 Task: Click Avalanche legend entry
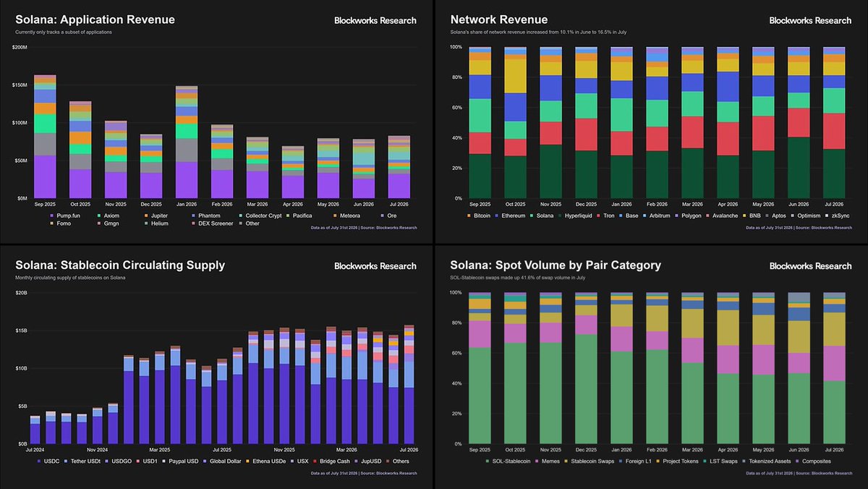coord(722,216)
